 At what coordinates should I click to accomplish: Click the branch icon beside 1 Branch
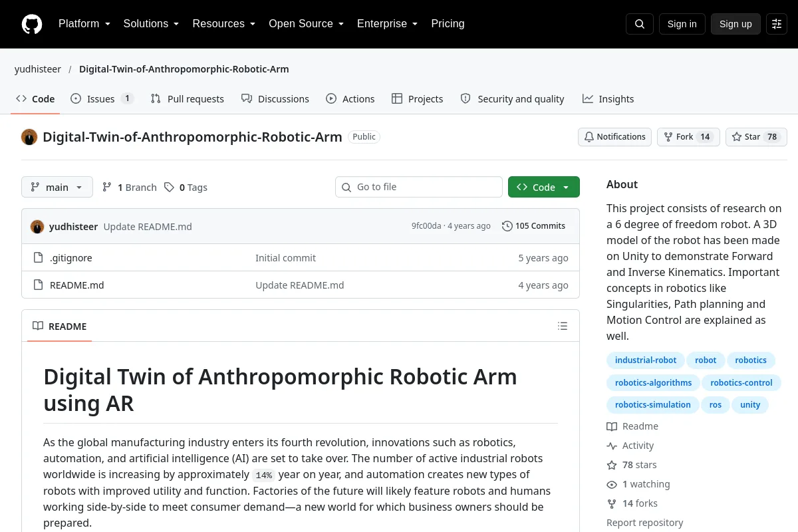tap(106, 188)
